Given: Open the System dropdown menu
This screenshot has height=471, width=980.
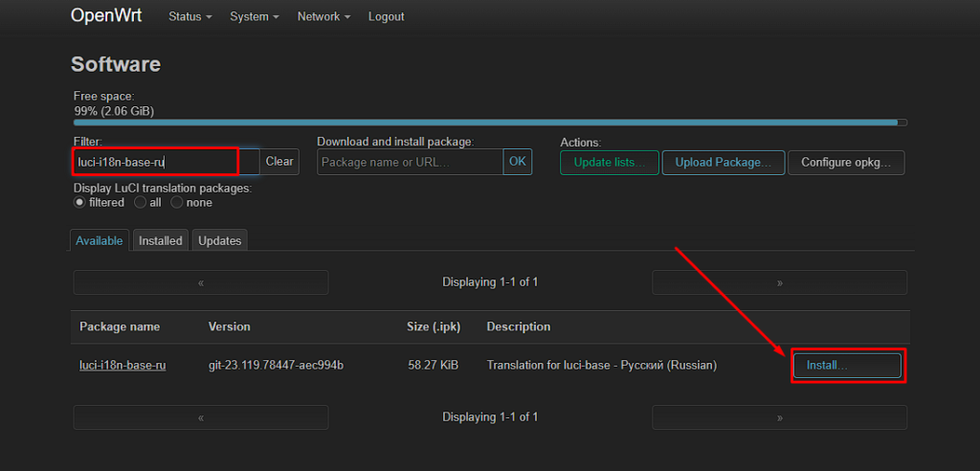Looking at the screenshot, I should [255, 17].
